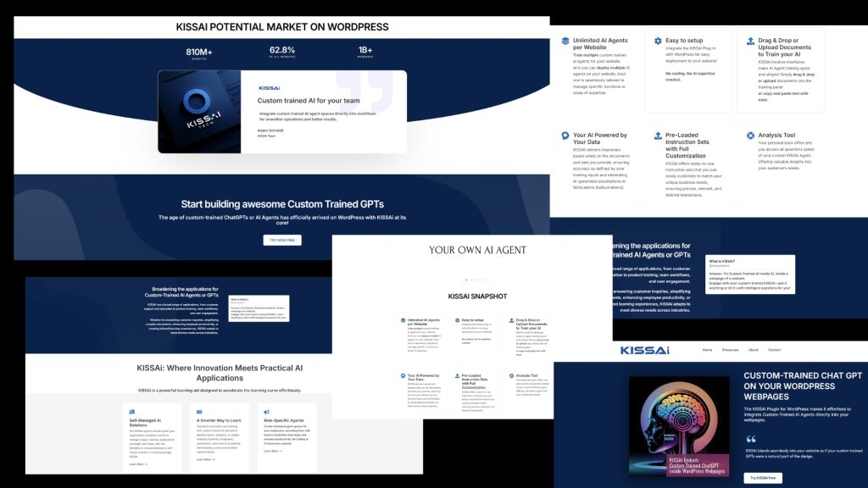
Task: Open the Home menu item
Action: point(707,350)
